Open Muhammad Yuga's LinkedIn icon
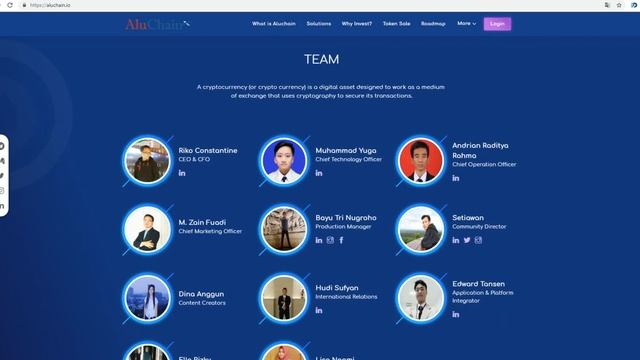 click(319, 173)
